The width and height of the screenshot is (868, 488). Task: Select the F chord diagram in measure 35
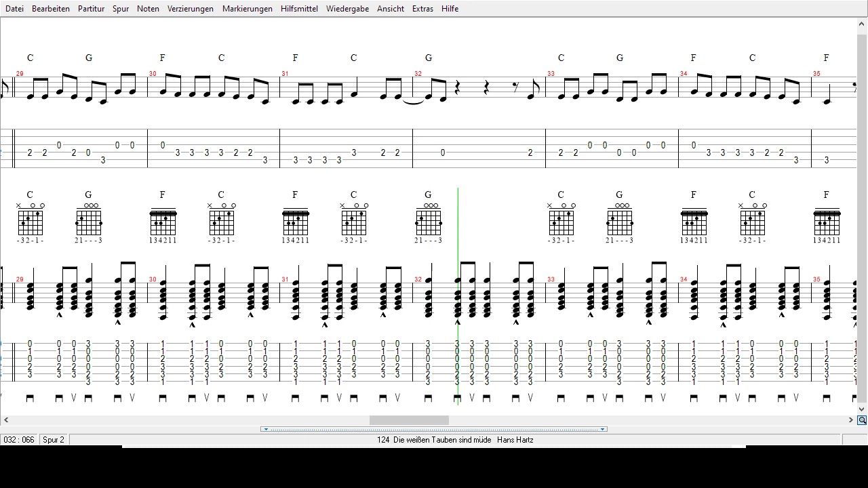pyautogui.click(x=827, y=223)
